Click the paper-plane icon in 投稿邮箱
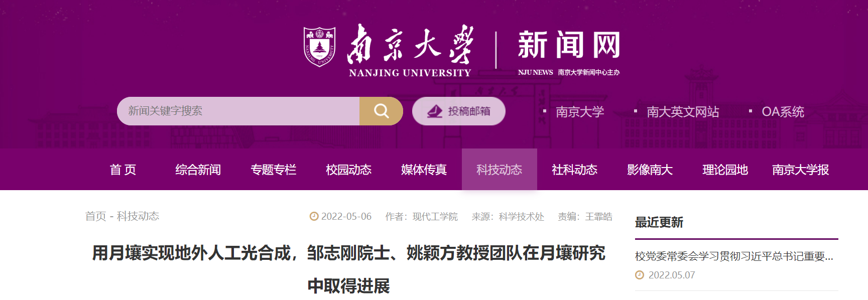 click(435, 111)
